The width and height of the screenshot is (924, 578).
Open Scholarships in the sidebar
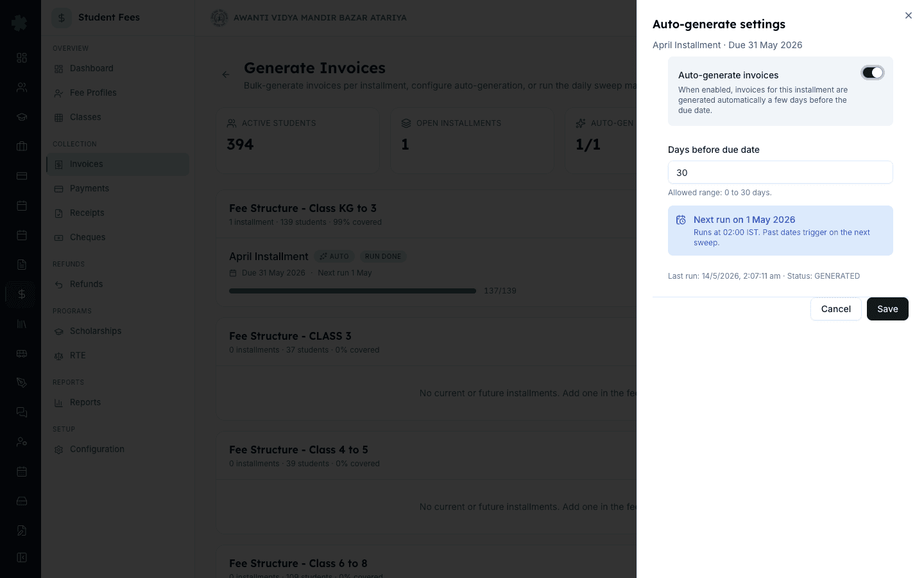[117, 331]
